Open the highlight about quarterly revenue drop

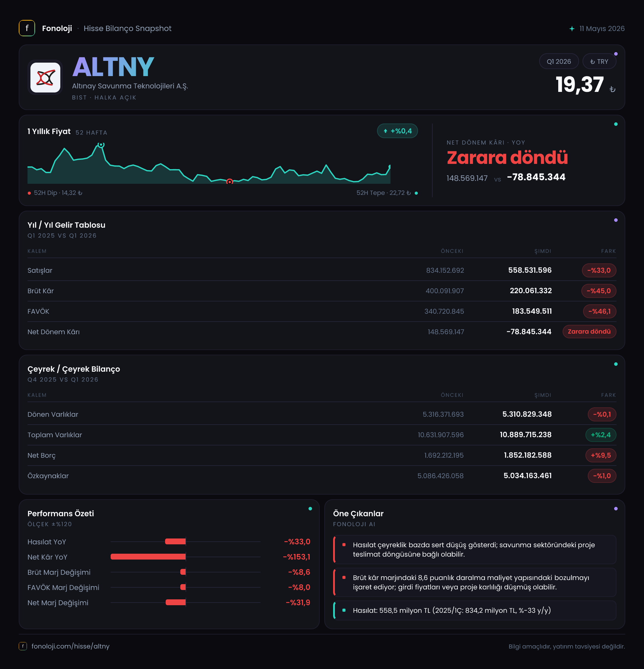[x=475, y=550]
